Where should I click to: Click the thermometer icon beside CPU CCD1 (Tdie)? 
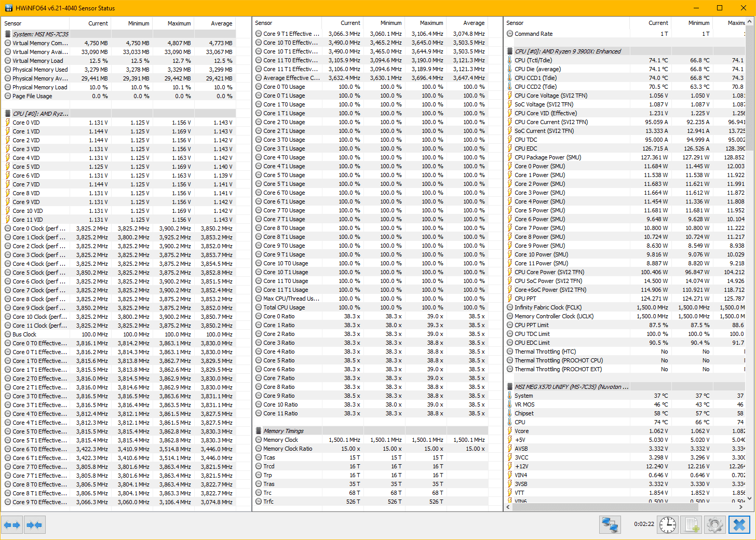coord(510,78)
